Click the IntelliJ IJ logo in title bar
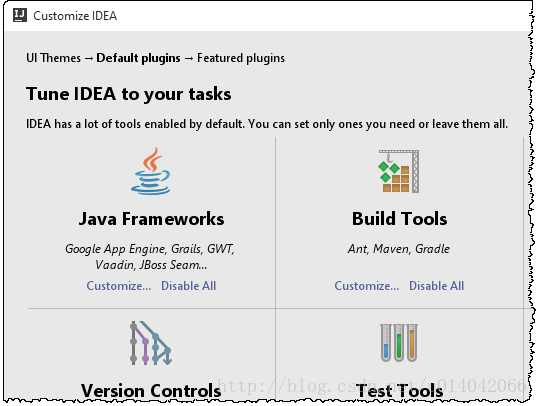 20,15
